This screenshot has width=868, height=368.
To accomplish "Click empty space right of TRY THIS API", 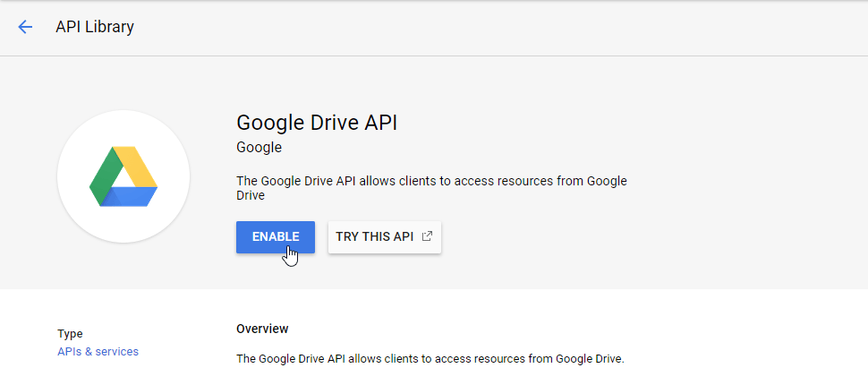I will tap(626, 237).
